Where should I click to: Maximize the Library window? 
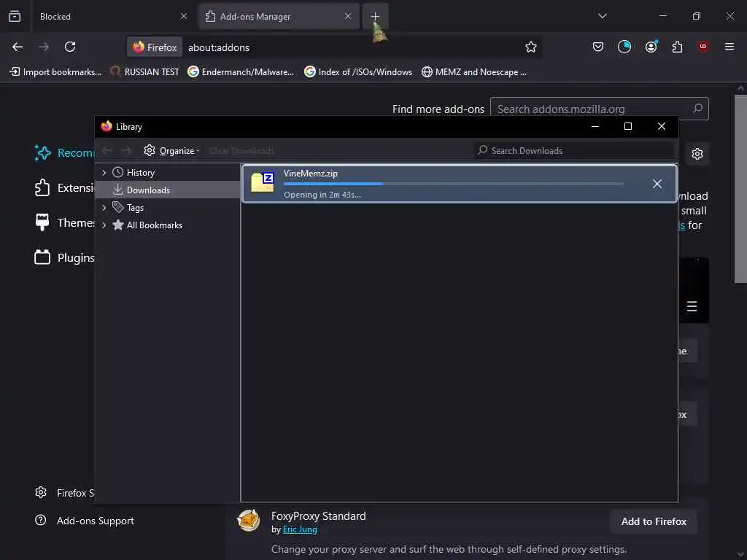pyautogui.click(x=628, y=126)
